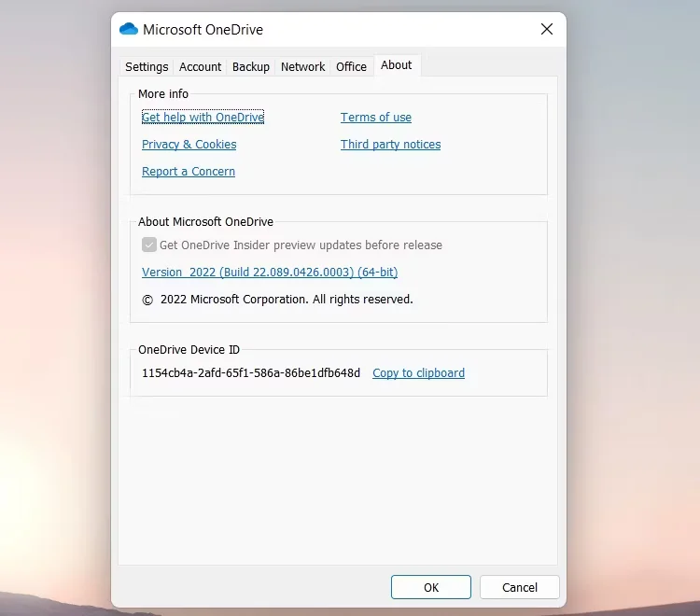Screen dimensions: 700x616
Task: Copy device ID with Copy to clipboard
Action: [x=418, y=372]
